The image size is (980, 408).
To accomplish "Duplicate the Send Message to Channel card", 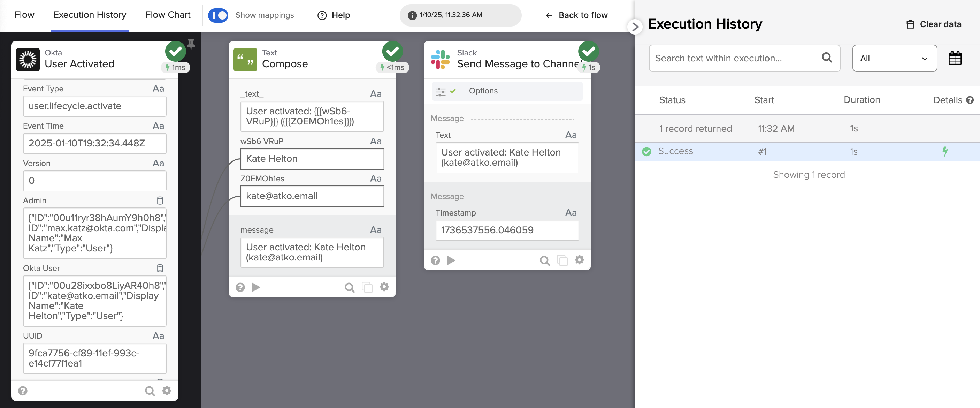I will click(562, 260).
